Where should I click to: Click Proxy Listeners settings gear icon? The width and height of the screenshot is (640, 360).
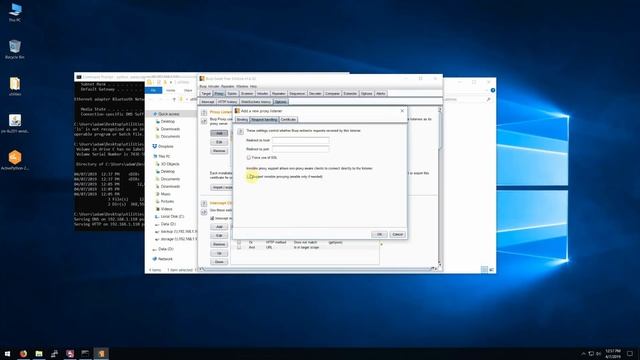click(x=204, y=121)
